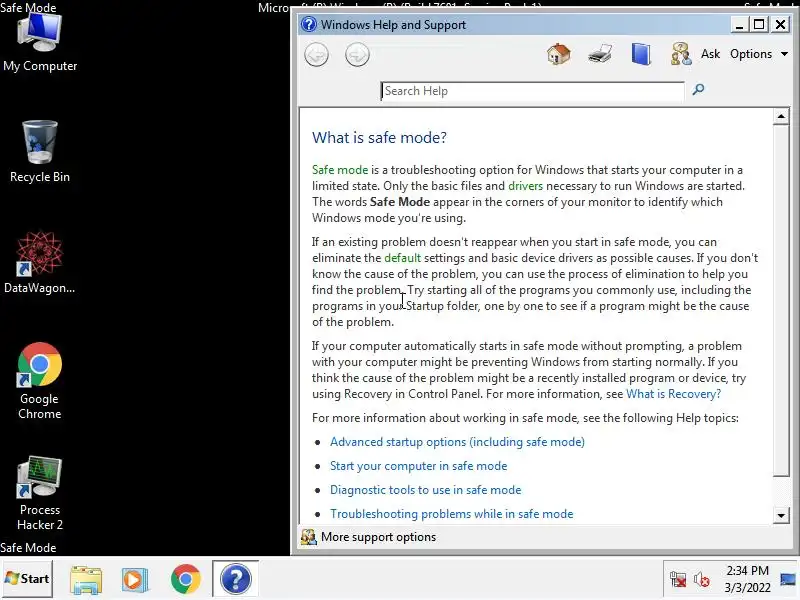This screenshot has height=600, width=800.
Task: Open Advanced startup options topic link
Action: pyautogui.click(x=457, y=442)
